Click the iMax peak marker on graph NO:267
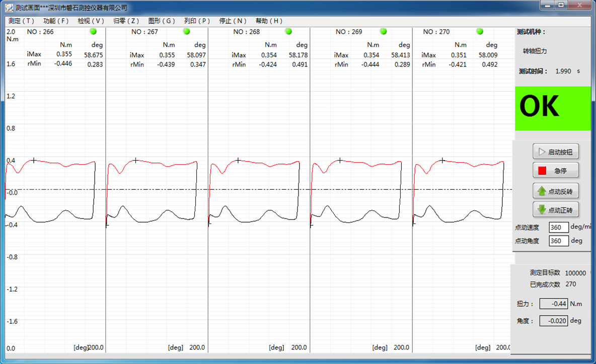The width and height of the screenshot is (596, 364). coord(135,161)
